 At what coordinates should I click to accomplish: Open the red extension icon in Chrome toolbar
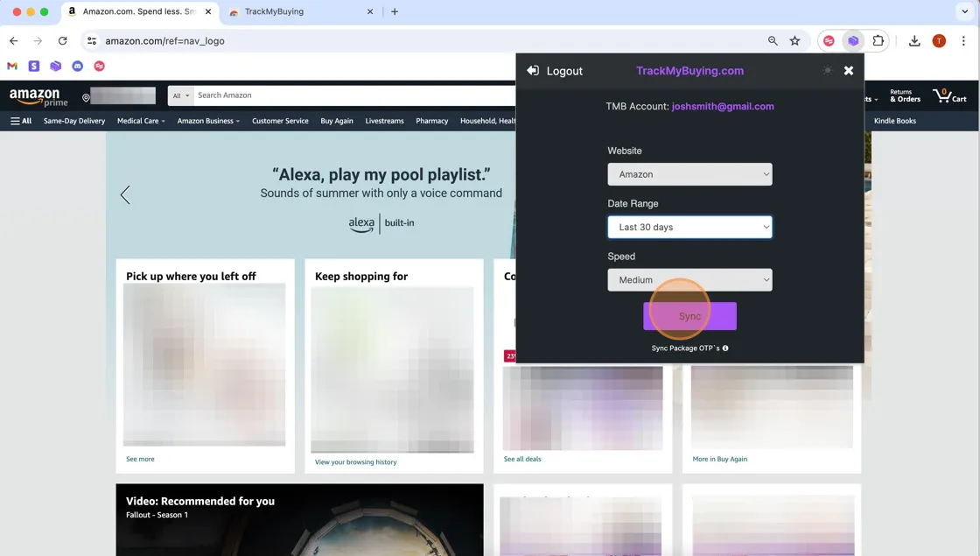click(829, 40)
